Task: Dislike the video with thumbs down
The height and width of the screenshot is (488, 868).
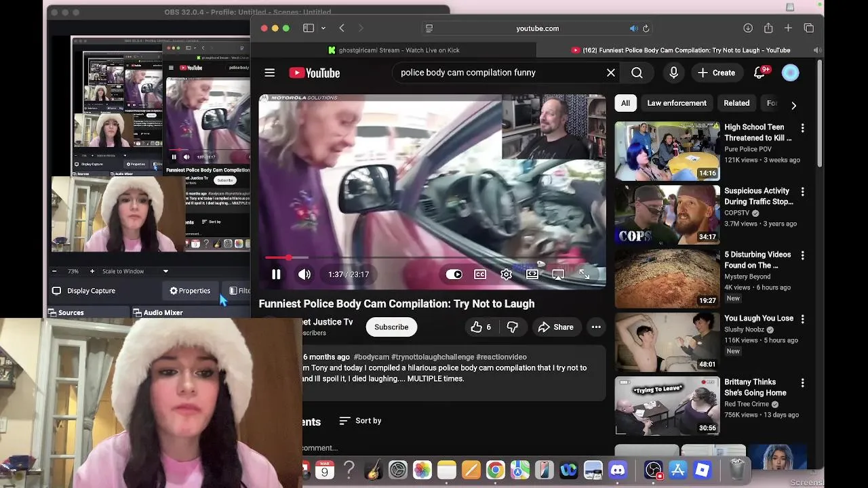Action: tap(513, 327)
